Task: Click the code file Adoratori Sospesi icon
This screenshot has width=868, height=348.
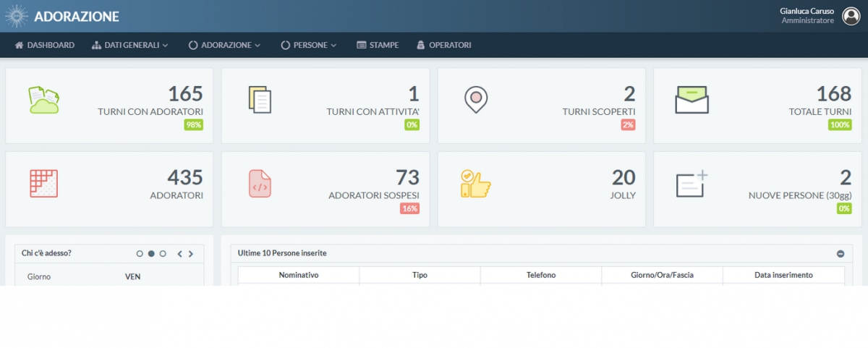Action: 260,184
